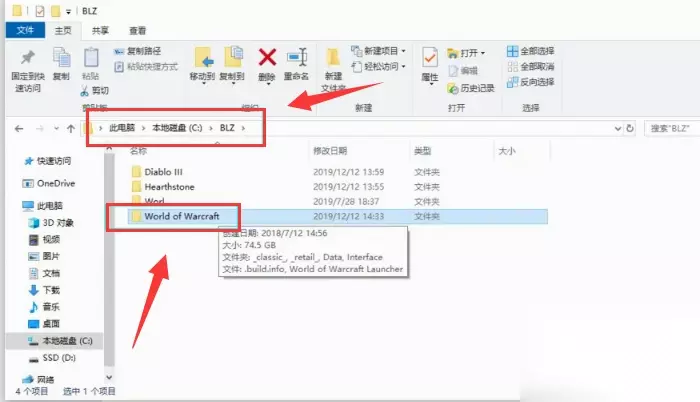Viewport: 700px width, 402px height.
Task: Sort by Size (大小) column header
Action: pyautogui.click(x=507, y=151)
